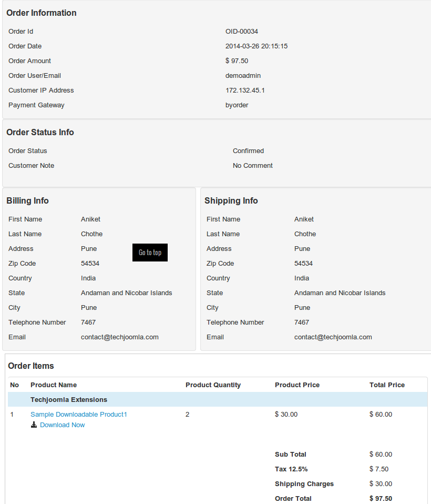Open the Sample Downloadable Product1 link
The height and width of the screenshot is (504, 431).
(x=78, y=414)
